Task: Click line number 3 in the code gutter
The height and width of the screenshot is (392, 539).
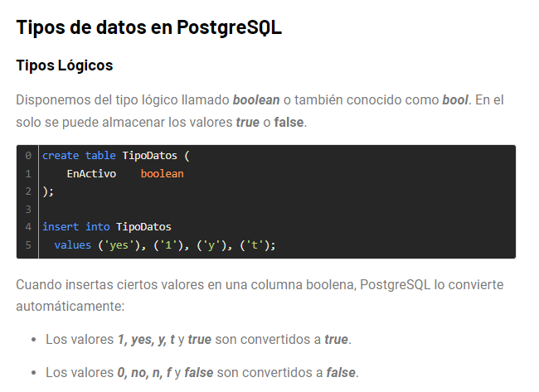Action: 28,209
